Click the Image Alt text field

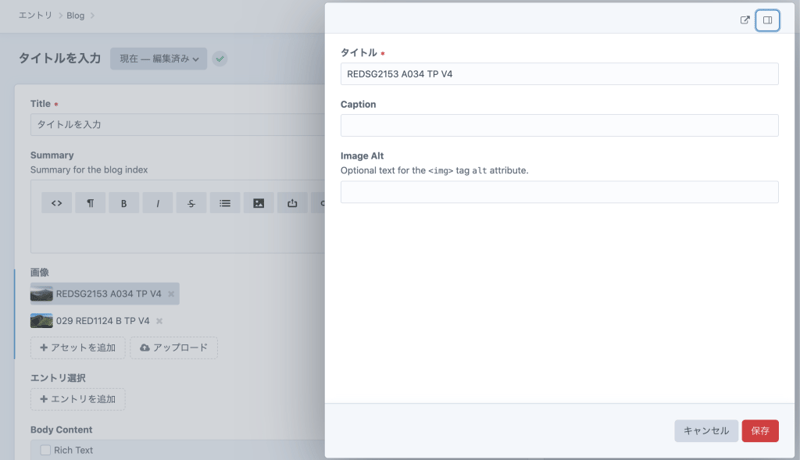pos(559,192)
